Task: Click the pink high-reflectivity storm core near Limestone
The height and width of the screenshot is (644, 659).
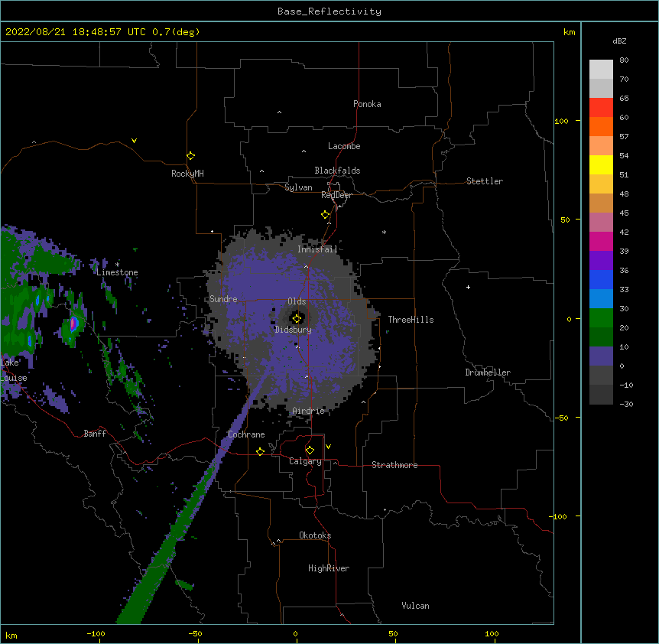Action: click(74, 323)
